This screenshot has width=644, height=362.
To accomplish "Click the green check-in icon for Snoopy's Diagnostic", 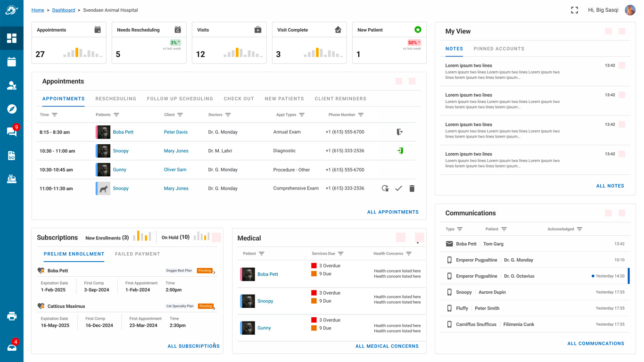I will point(400,151).
